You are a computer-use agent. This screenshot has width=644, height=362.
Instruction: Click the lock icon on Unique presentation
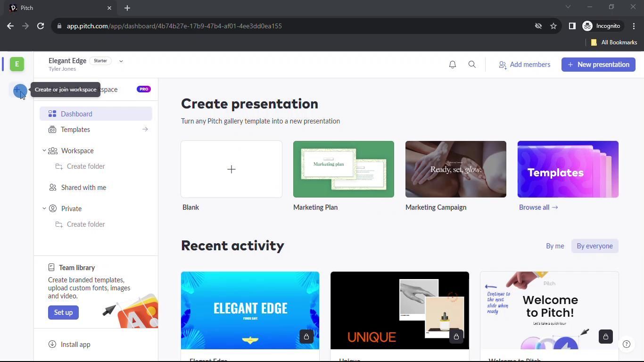tap(456, 337)
